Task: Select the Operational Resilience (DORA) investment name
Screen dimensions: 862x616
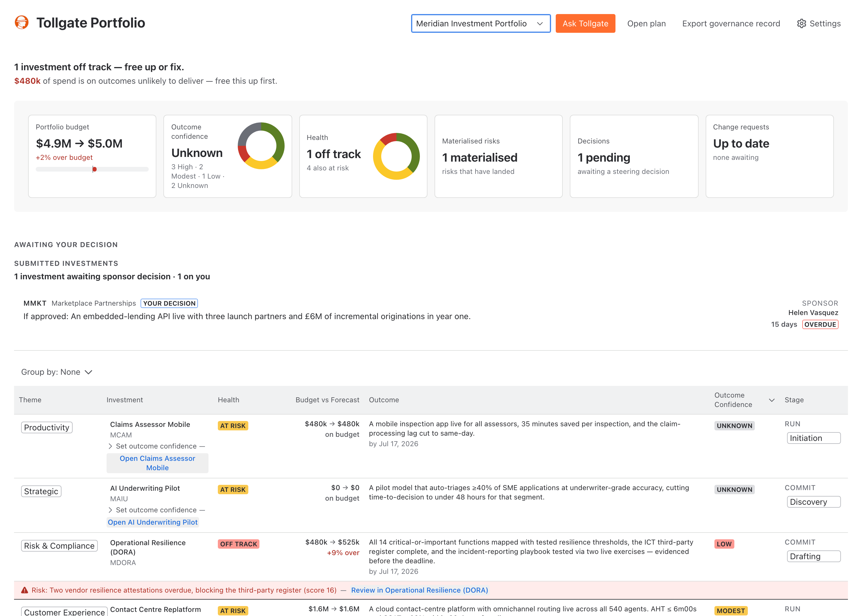Action: [x=148, y=547]
